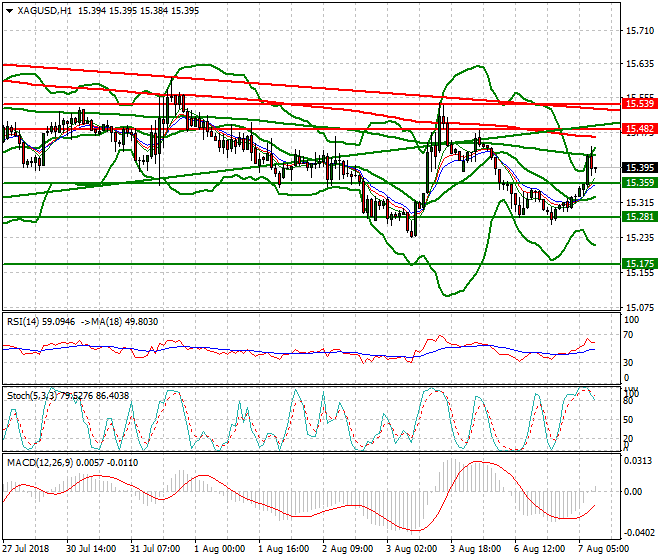This screenshot has height=560, width=660.
Task: Click the 1 Aug 00:00 time label
Action: [x=219, y=549]
